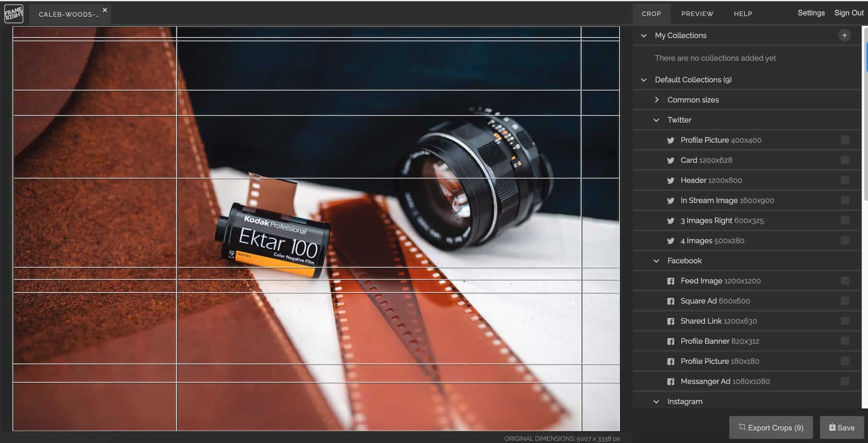This screenshot has height=443, width=868.
Task: Collapse the Facebook collection
Action: tap(657, 261)
